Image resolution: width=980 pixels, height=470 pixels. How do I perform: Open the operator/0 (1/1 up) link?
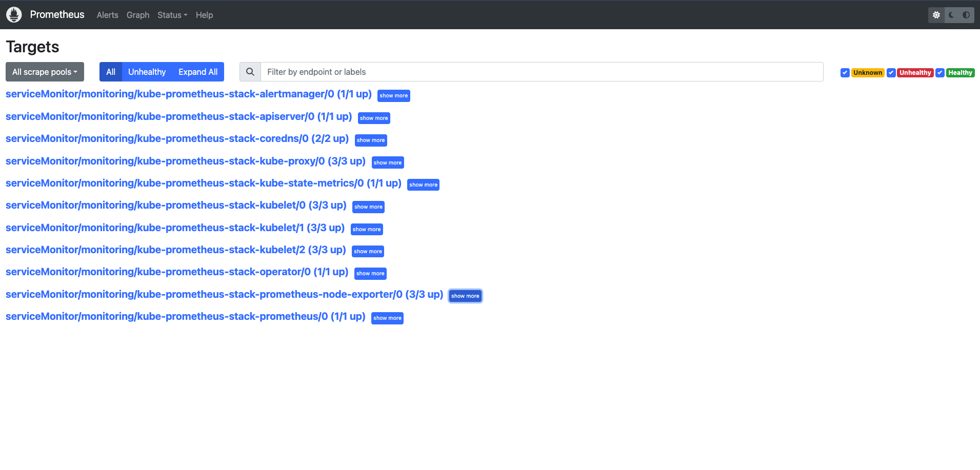(x=177, y=272)
